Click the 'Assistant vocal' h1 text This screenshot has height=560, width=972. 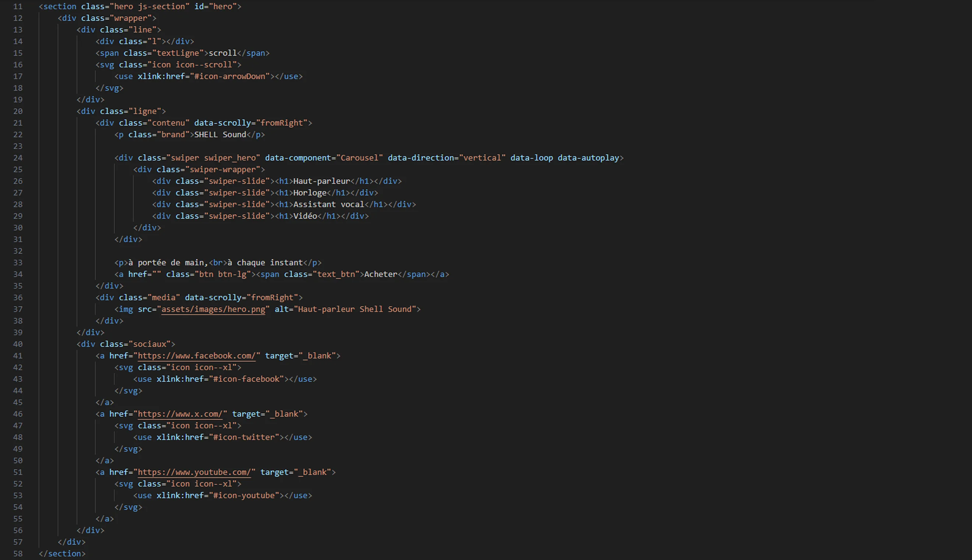(x=328, y=205)
